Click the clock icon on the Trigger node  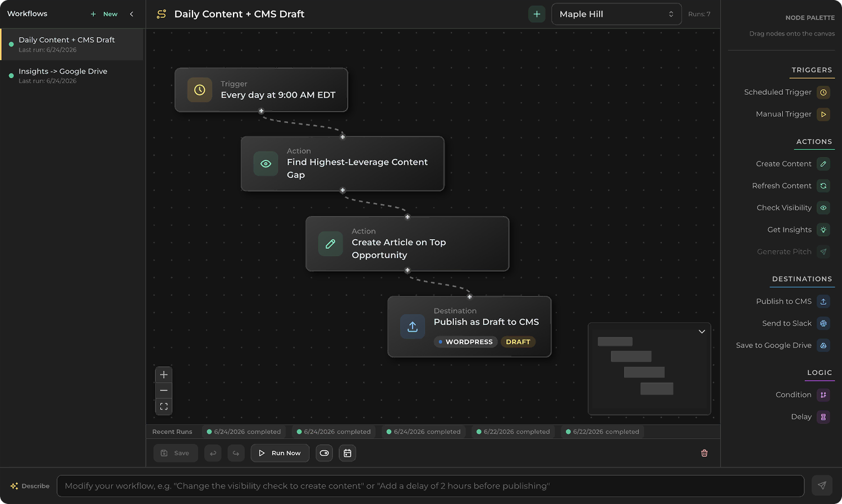point(199,90)
